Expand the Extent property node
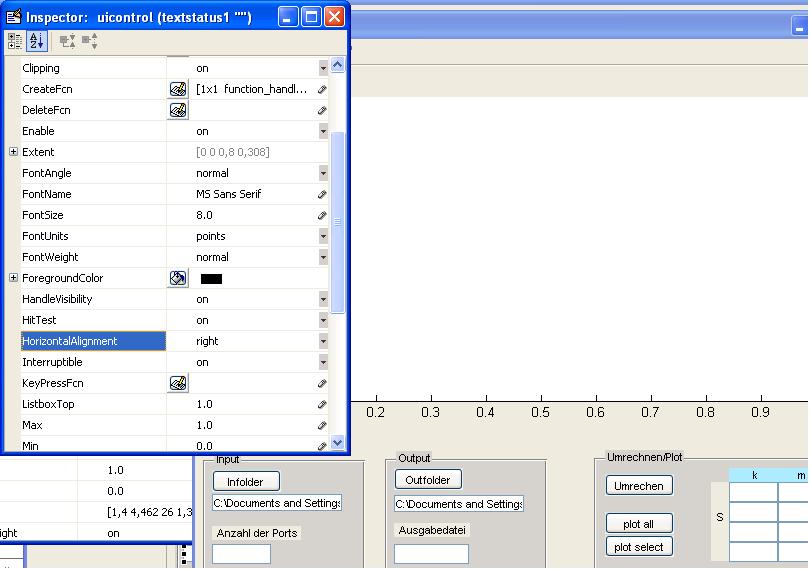The height and width of the screenshot is (569, 810). click(13, 152)
